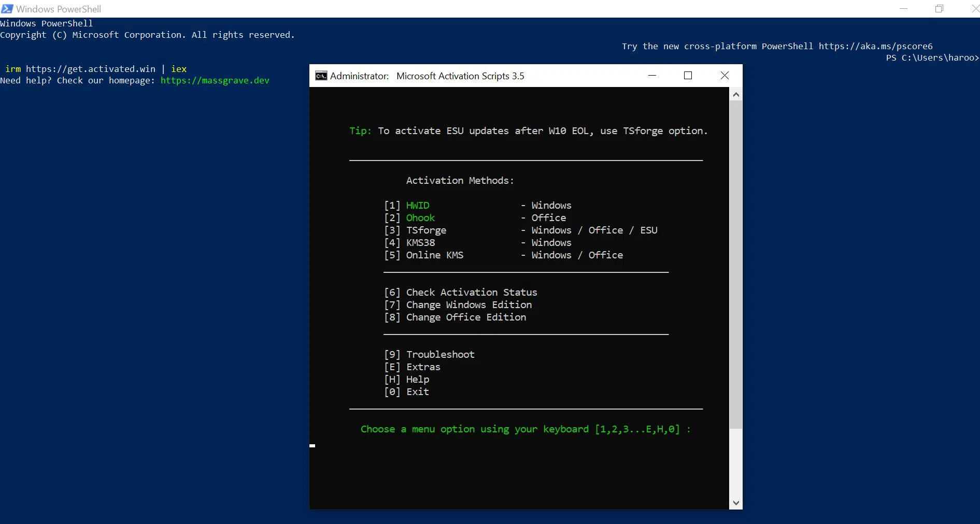Click the Ohook Office activation option

420,218
